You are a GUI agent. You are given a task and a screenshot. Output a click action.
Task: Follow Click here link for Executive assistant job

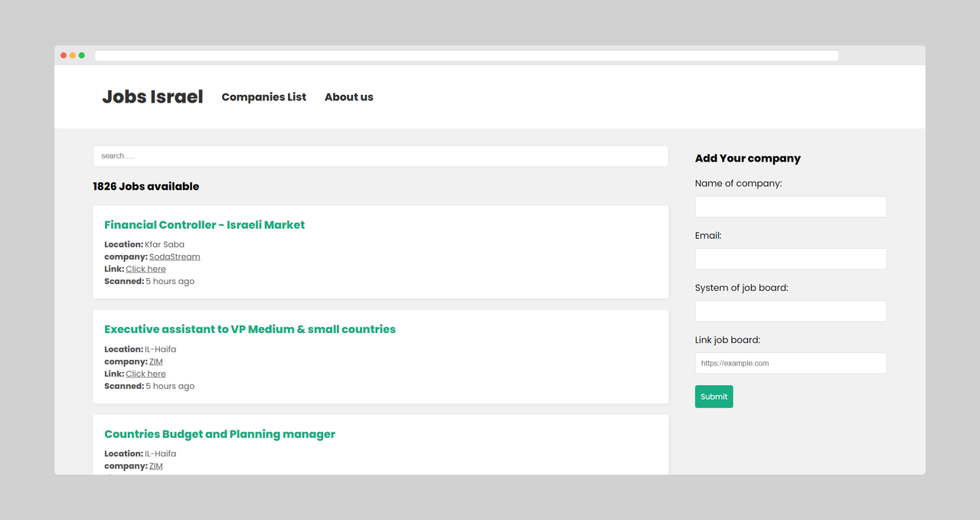coord(145,374)
